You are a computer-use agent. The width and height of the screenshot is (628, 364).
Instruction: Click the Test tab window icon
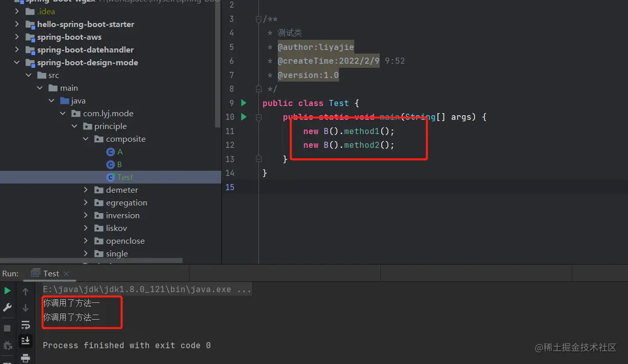pos(36,274)
